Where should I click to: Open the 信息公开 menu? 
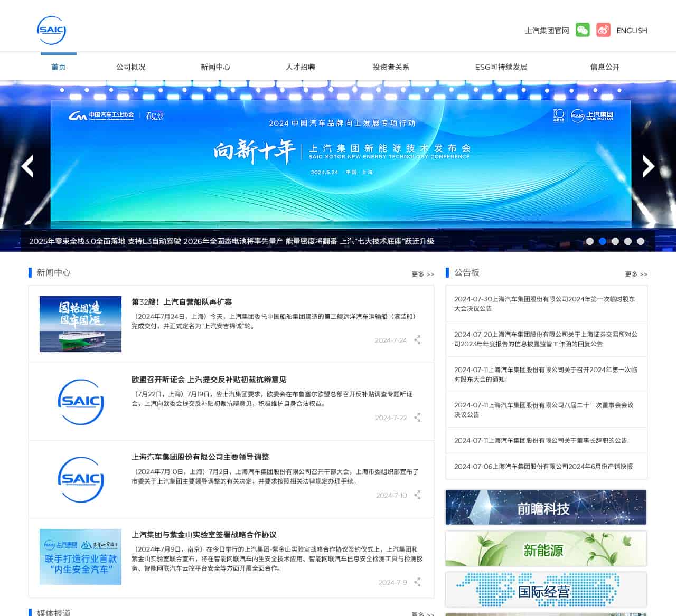605,67
